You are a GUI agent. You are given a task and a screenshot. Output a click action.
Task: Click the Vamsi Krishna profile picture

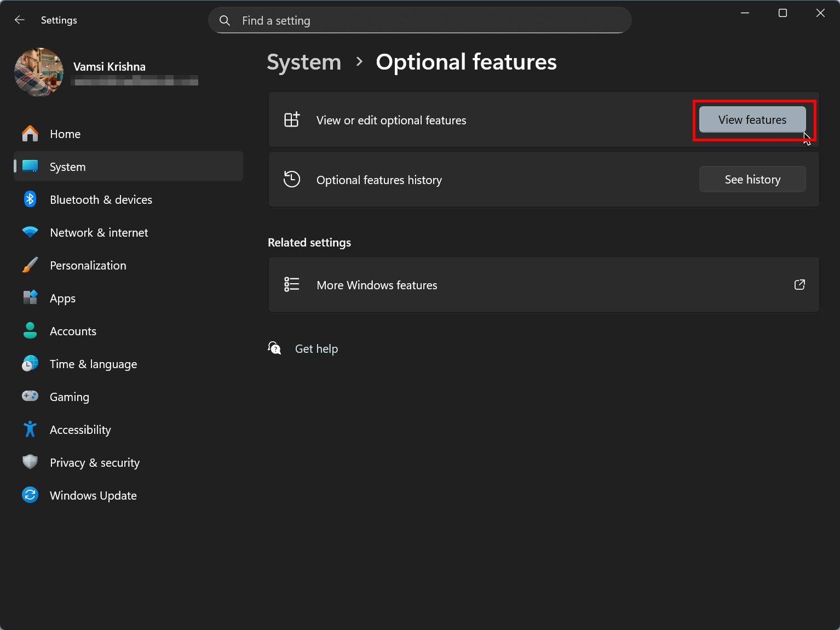point(39,72)
